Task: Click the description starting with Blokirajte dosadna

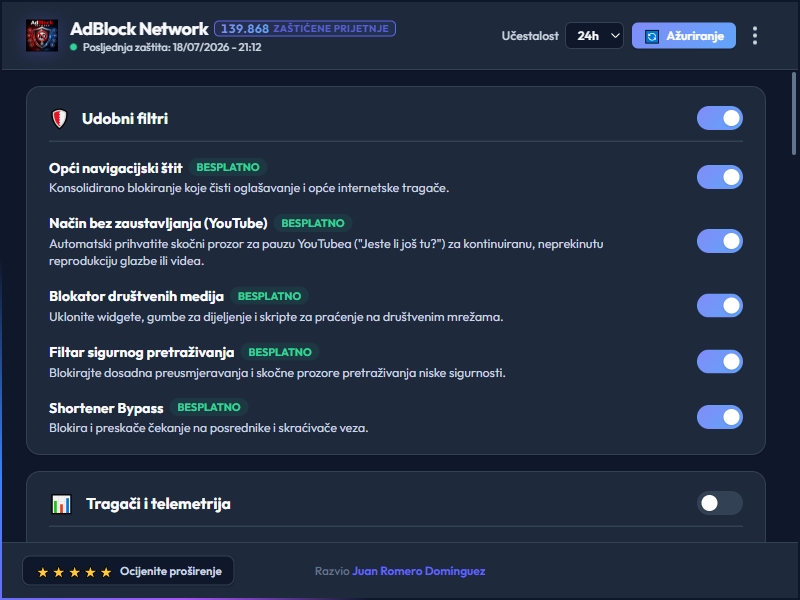Action: [x=277, y=373]
